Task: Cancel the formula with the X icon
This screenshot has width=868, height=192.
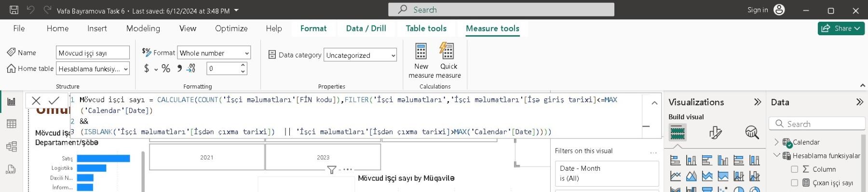Action: (x=36, y=100)
